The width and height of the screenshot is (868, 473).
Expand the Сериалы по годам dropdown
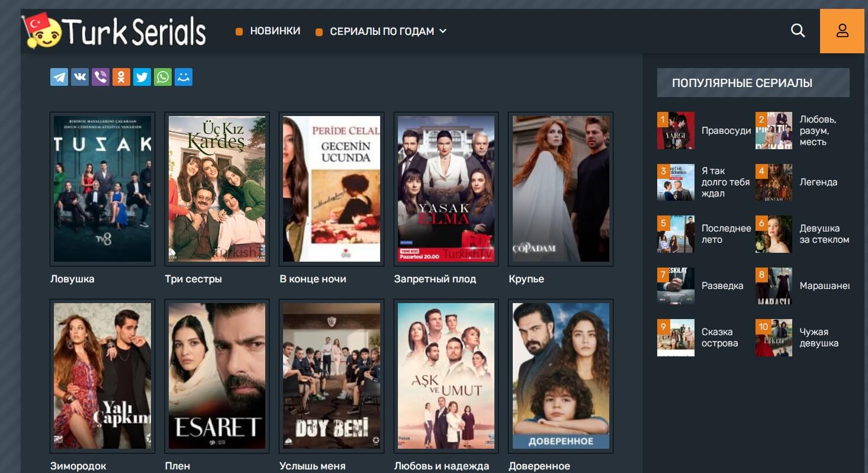(388, 31)
